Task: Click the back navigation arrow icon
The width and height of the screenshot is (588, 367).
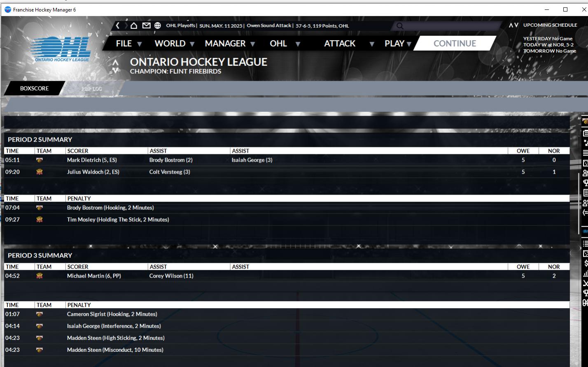Action: pyautogui.click(x=118, y=26)
